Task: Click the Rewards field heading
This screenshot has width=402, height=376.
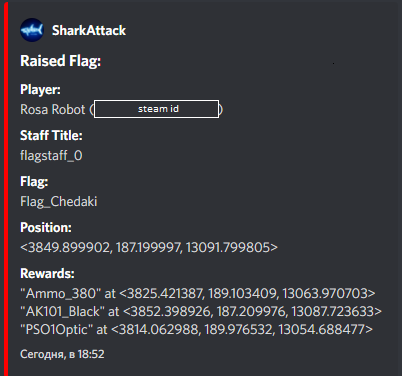Action: point(47,274)
